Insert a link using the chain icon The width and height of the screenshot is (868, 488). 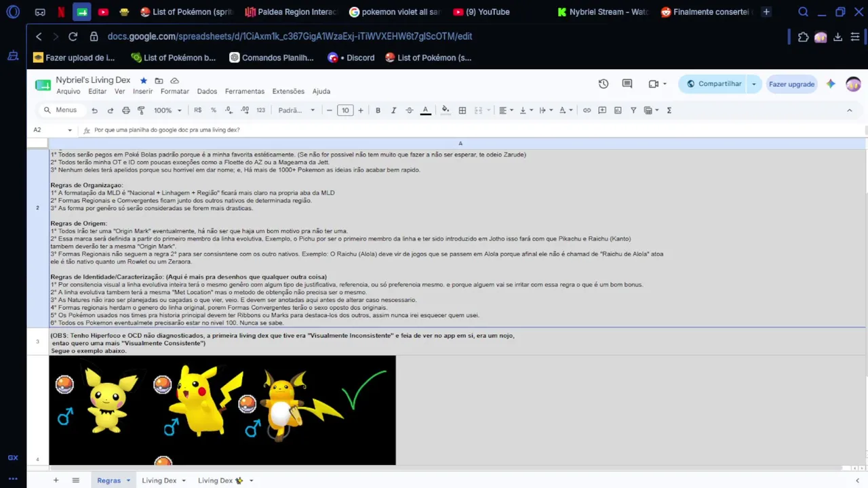(x=587, y=110)
